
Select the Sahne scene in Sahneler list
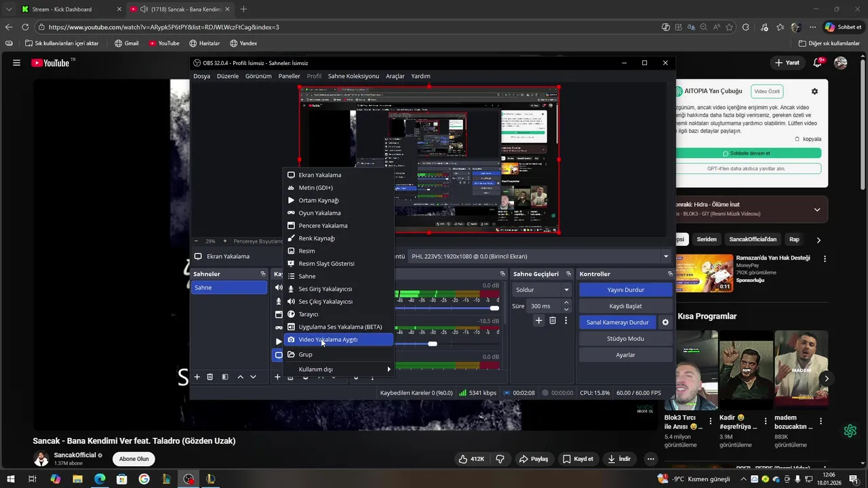[229, 287]
